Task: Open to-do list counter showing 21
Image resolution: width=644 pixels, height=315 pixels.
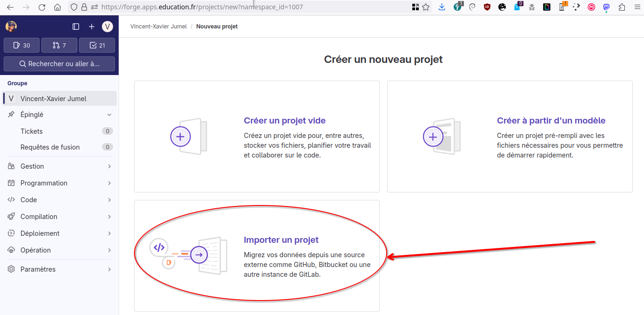Action: point(97,45)
